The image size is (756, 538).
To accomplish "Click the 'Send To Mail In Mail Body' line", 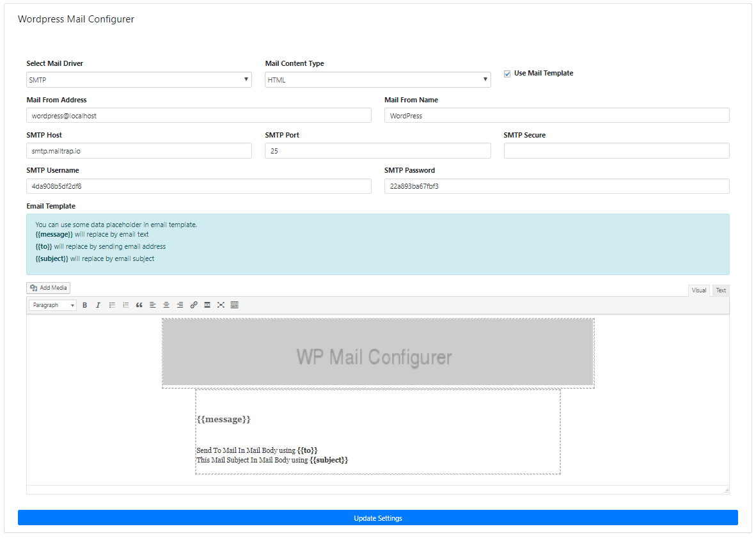I will (x=257, y=450).
